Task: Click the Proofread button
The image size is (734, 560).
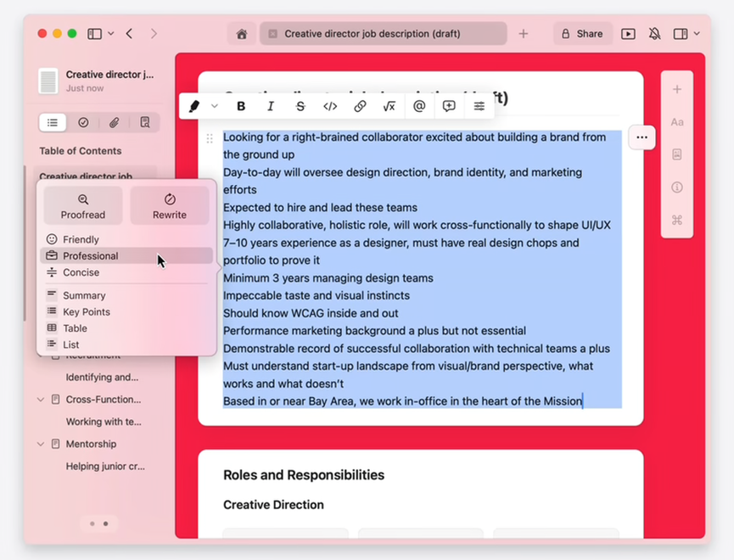Action: [x=83, y=205]
